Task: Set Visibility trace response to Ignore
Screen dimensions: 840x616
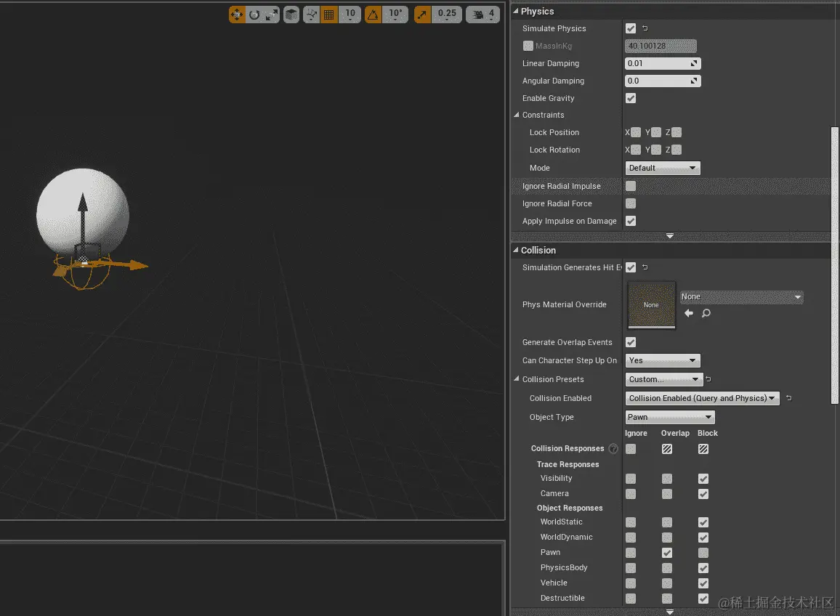Action: (x=631, y=479)
